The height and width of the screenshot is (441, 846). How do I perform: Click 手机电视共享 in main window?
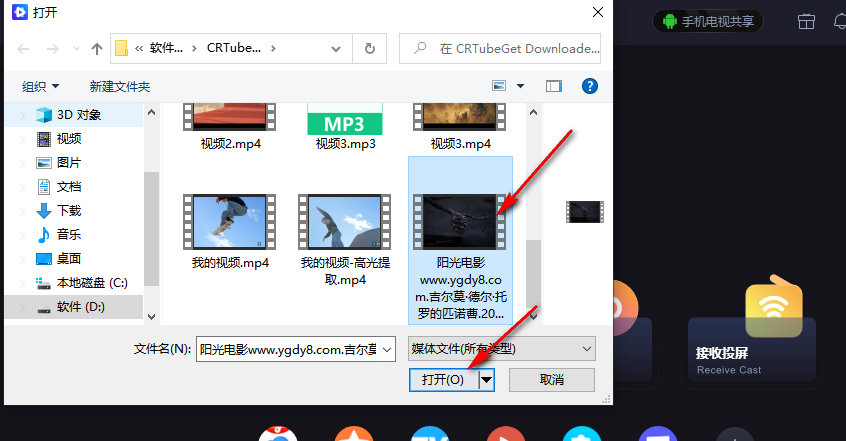coord(708,22)
